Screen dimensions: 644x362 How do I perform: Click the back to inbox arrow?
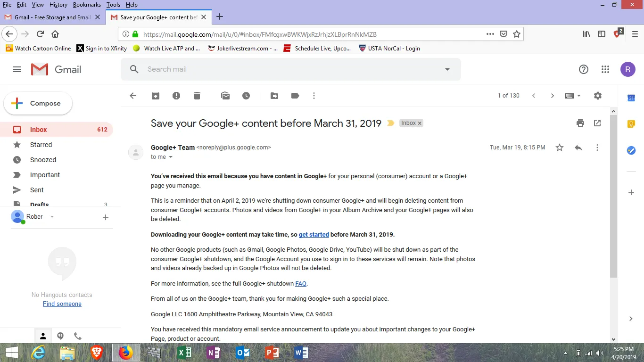click(x=133, y=96)
